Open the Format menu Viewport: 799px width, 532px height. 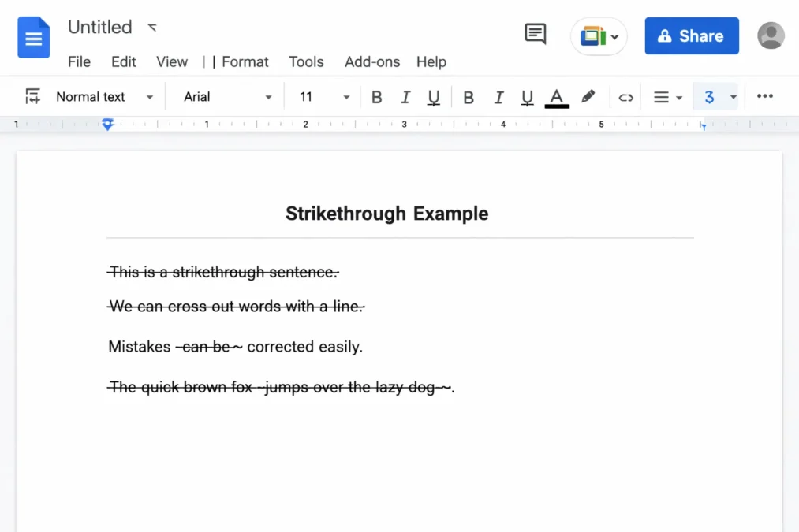[245, 61]
